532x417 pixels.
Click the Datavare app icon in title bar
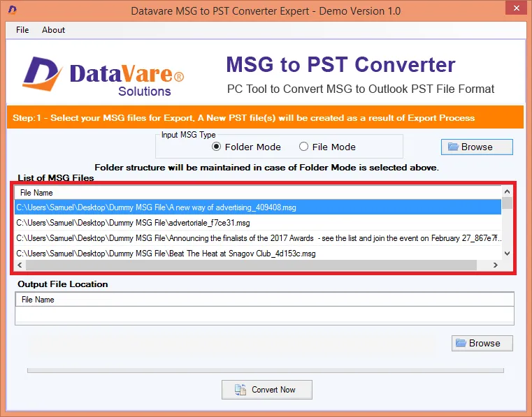(12, 10)
